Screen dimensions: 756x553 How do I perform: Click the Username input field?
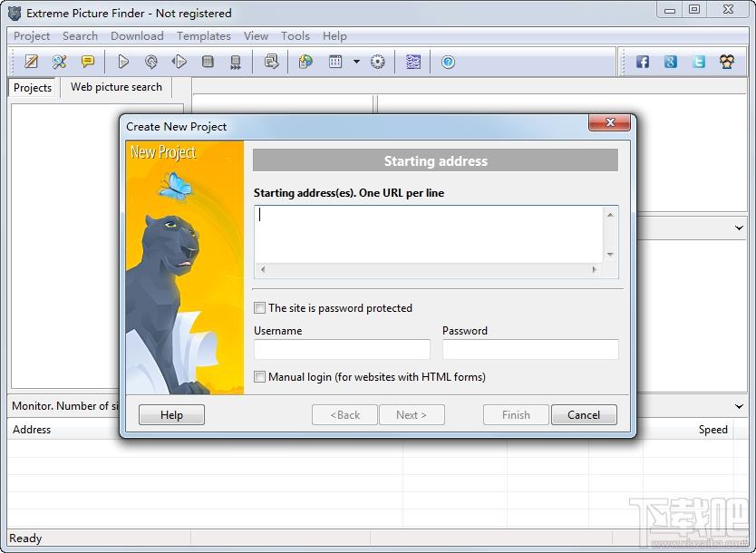342,350
